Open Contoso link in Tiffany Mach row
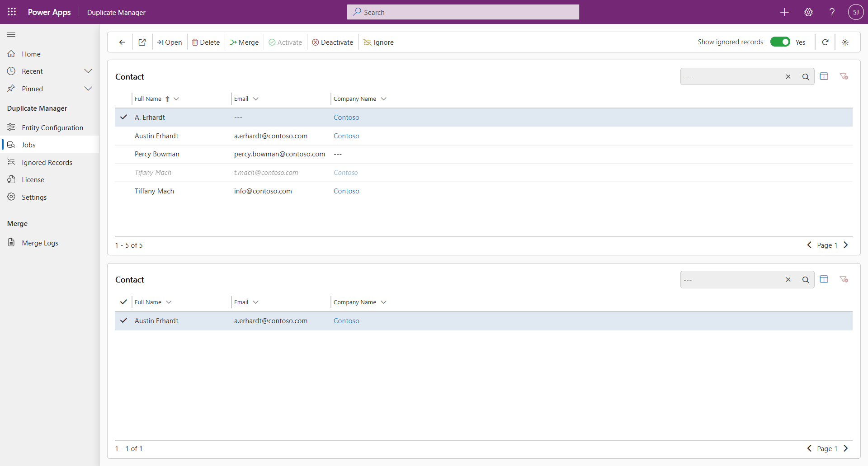Viewport: 868px width, 466px height. point(346,191)
